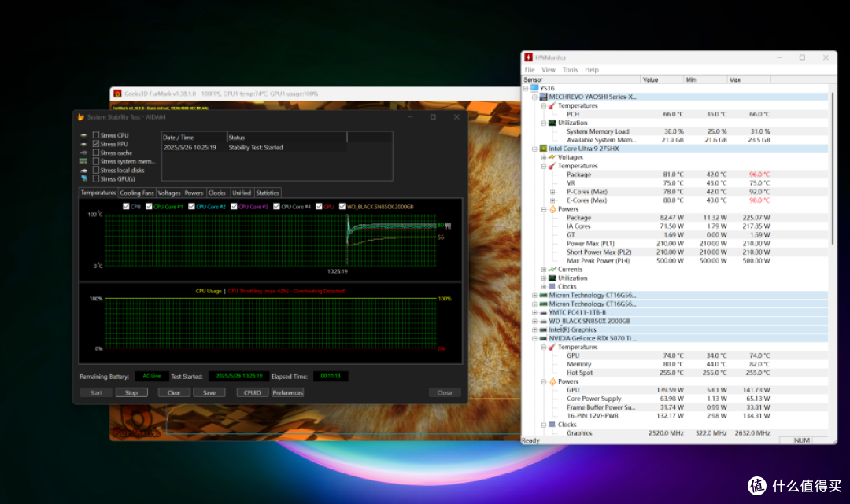Open CPUID from AIDA64 stability test
Screen dimensions: 850x504
pyautogui.click(x=253, y=392)
